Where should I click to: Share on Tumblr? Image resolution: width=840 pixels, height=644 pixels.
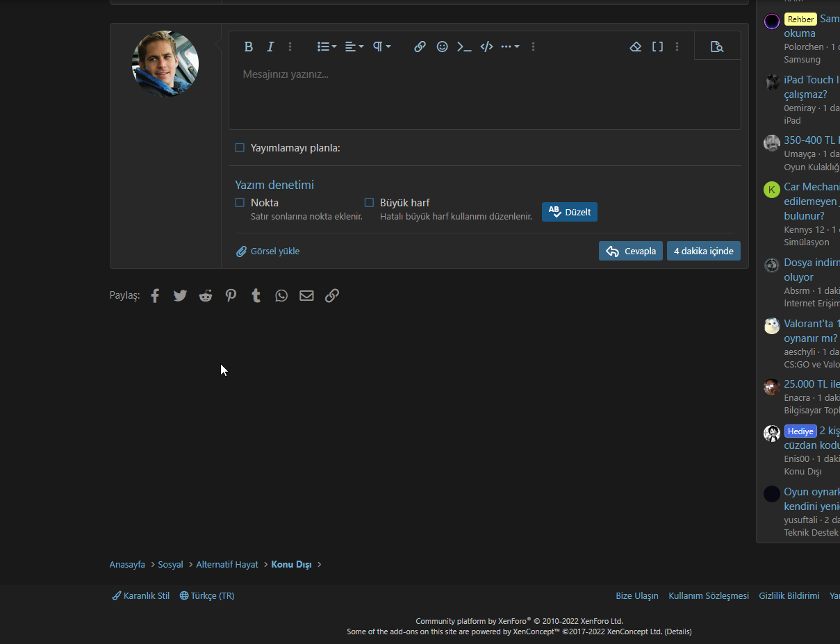coord(256,296)
